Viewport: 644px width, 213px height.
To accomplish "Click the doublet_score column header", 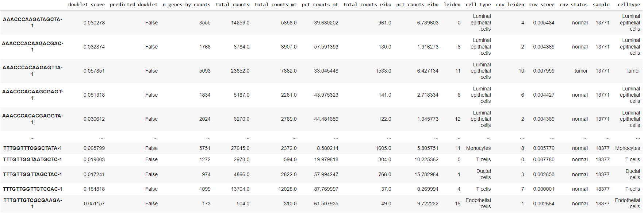I will [x=86, y=5].
